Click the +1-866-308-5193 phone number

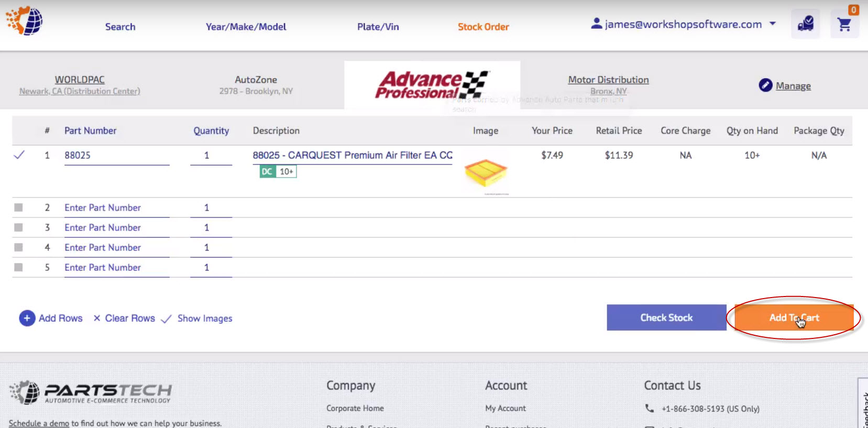point(710,409)
